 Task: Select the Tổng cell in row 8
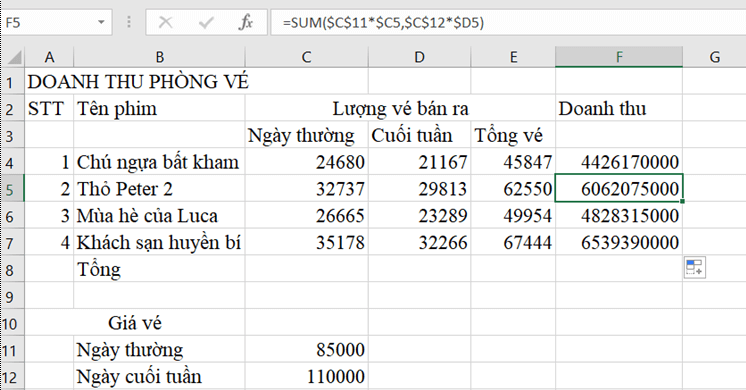(159, 270)
